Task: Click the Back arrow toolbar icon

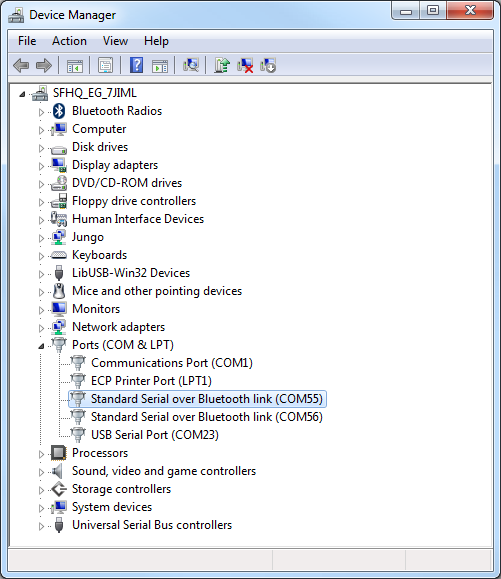Action: 21,66
